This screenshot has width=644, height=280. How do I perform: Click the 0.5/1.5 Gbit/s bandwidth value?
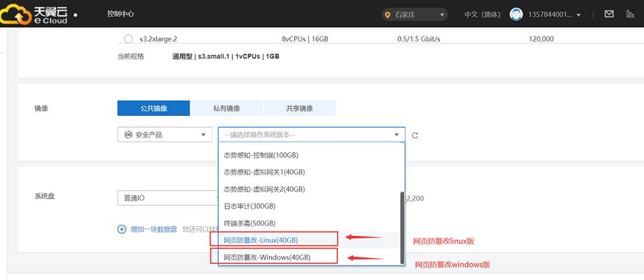click(x=418, y=39)
